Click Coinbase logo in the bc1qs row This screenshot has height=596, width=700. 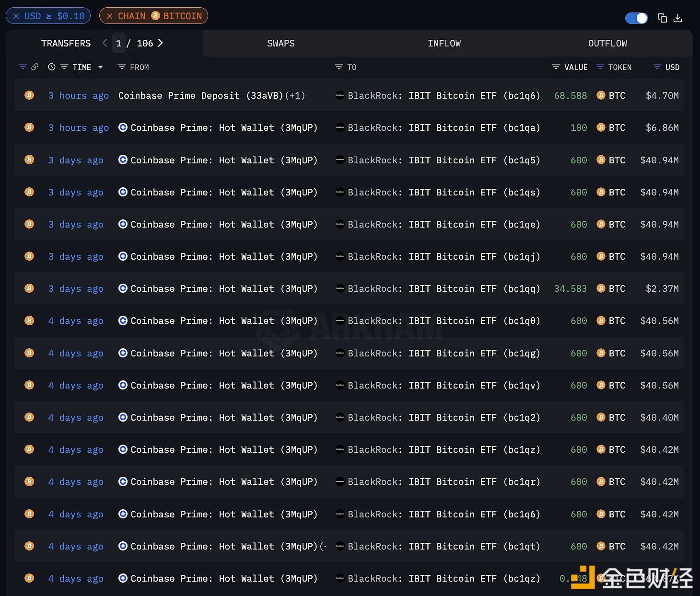coord(123,192)
